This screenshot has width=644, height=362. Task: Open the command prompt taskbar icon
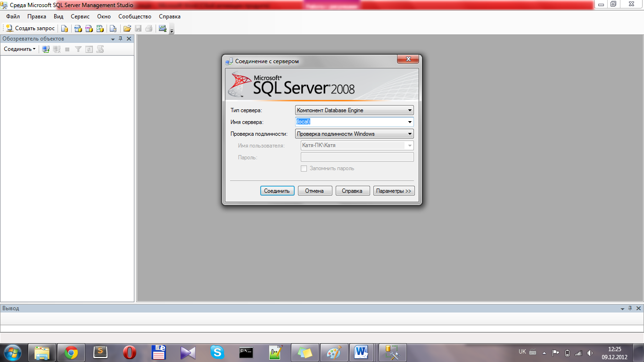(x=247, y=352)
